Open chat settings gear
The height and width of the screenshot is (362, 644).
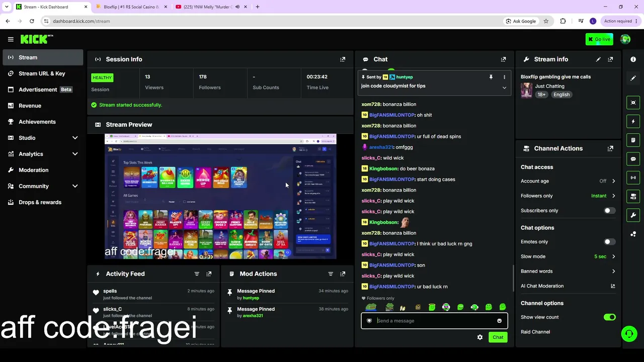click(480, 337)
